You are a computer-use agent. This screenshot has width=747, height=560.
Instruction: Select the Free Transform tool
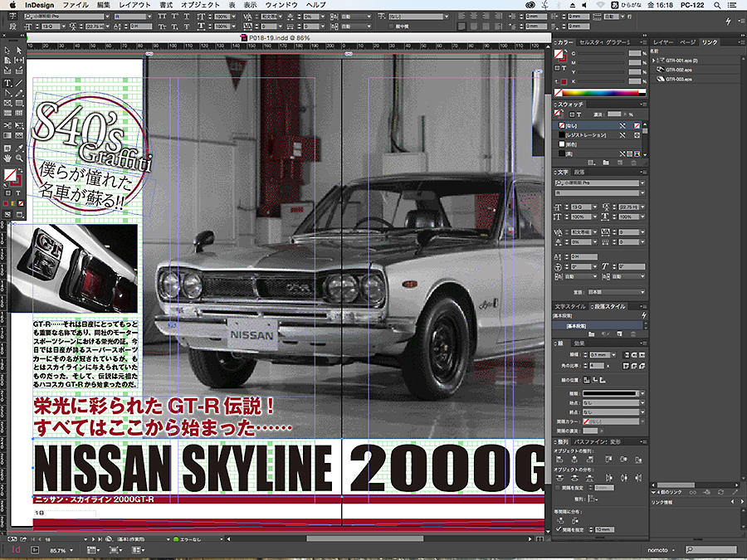click(19, 126)
